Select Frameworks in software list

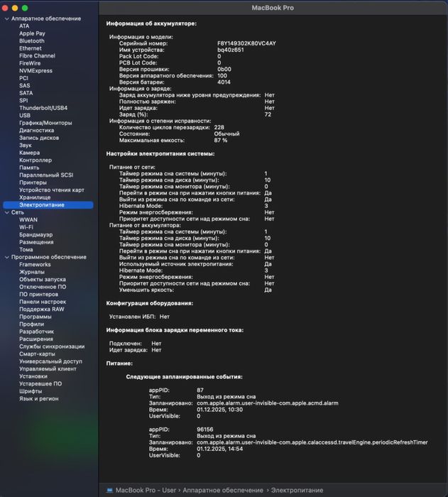point(35,264)
